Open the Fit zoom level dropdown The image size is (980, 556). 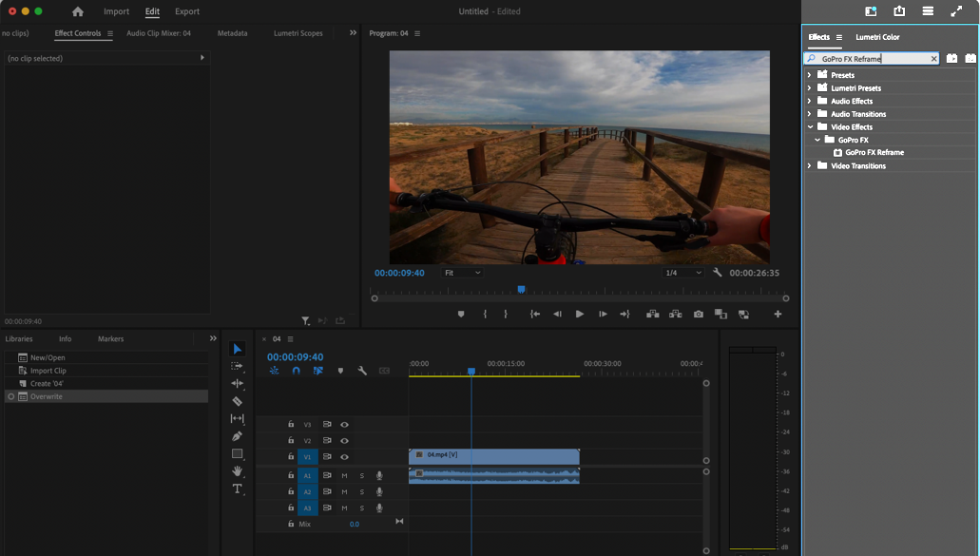coord(463,273)
